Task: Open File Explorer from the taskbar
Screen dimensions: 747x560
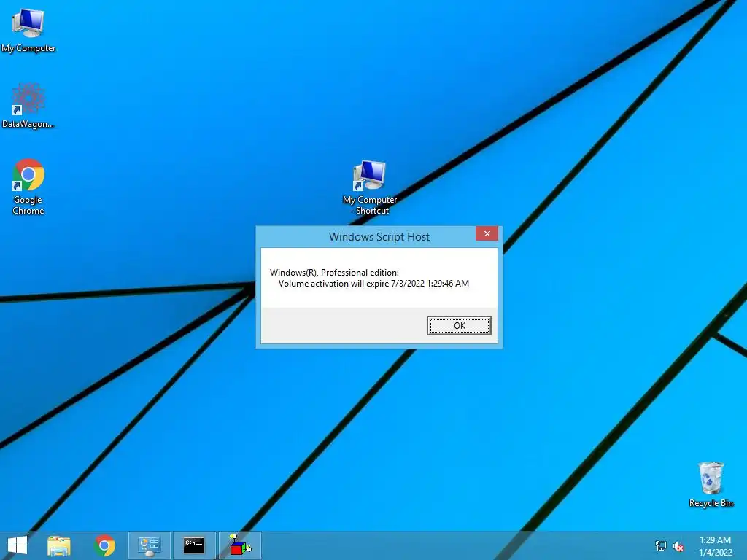Action: coord(59,545)
